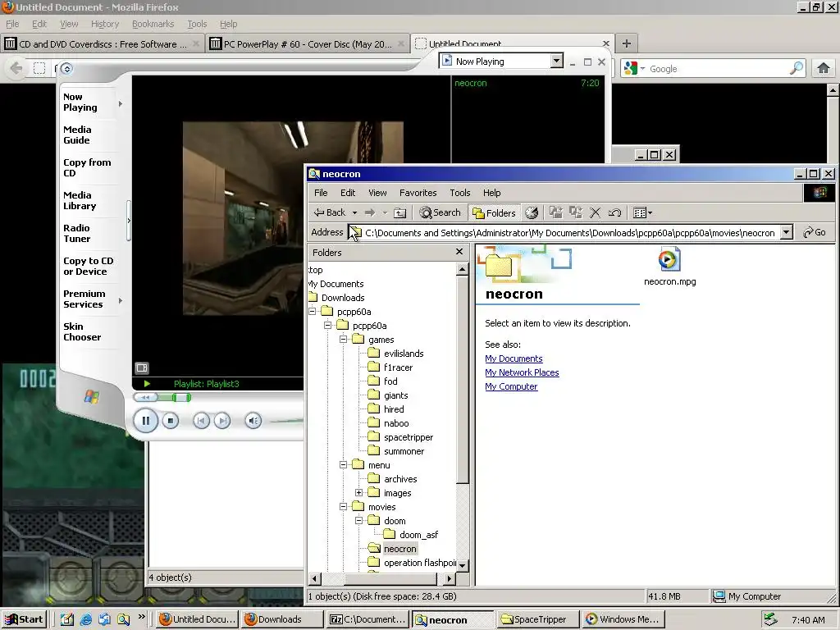Launch Internet Explorer from quick launch
Viewport: 840px width, 630px height.
pos(85,619)
